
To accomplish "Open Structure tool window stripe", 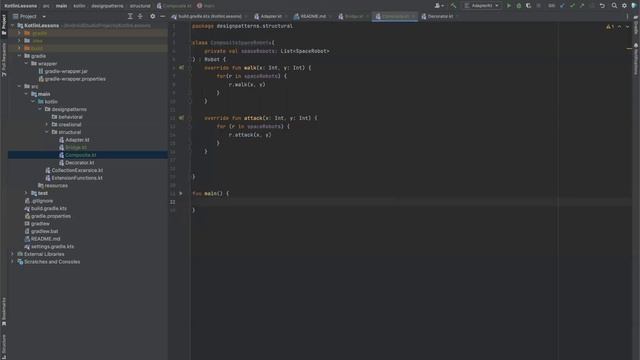I will pyautogui.click(x=4, y=346).
